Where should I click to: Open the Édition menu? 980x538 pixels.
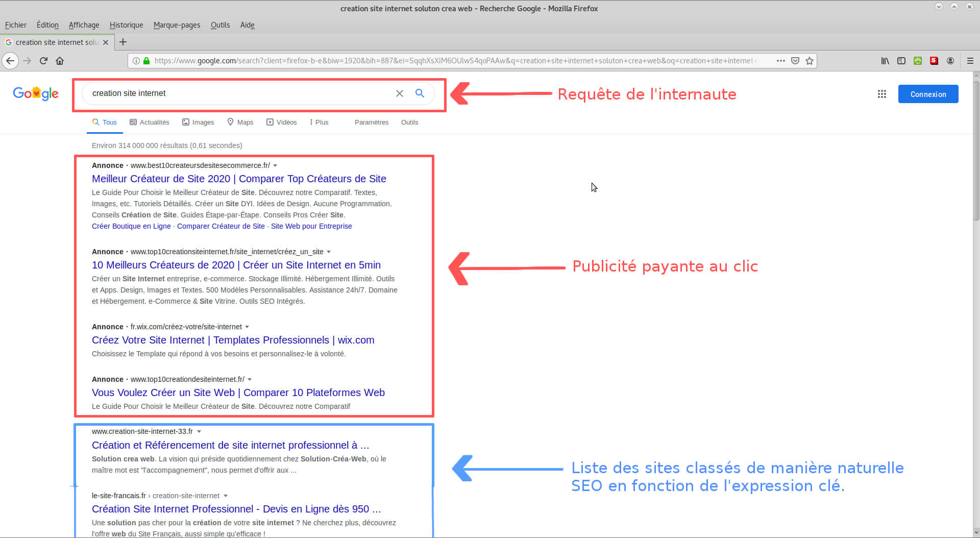pyautogui.click(x=47, y=25)
